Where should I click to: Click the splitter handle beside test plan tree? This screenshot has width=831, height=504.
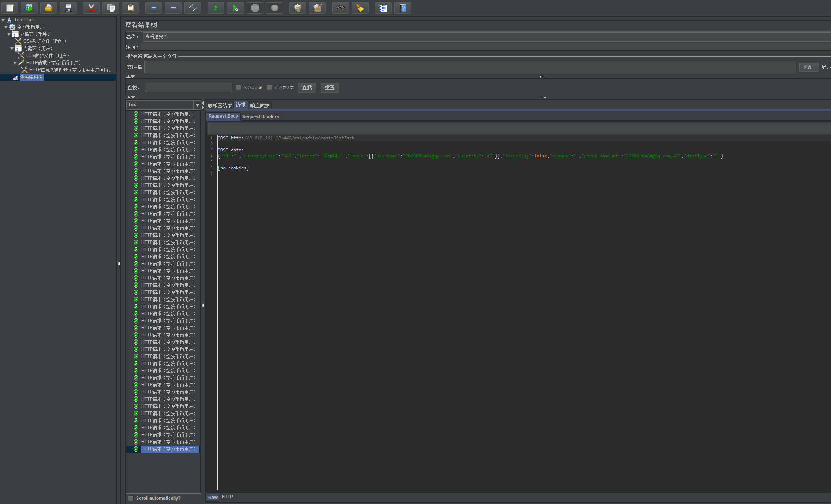click(119, 264)
